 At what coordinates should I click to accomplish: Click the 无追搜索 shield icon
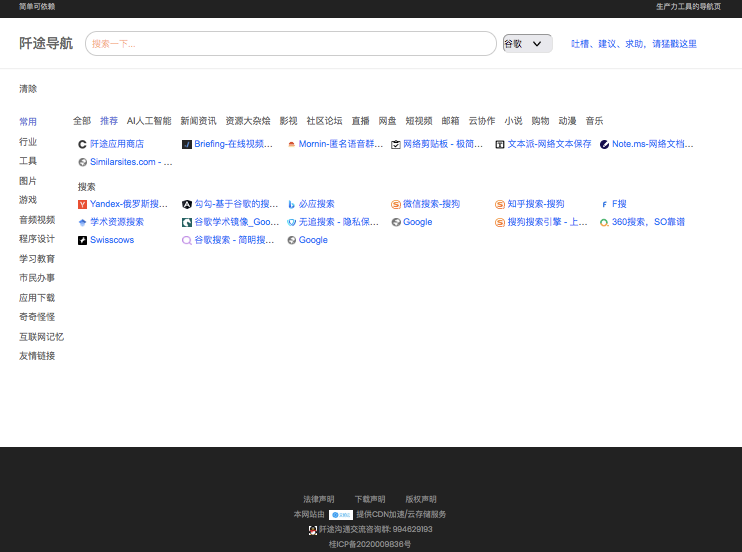tap(292, 223)
